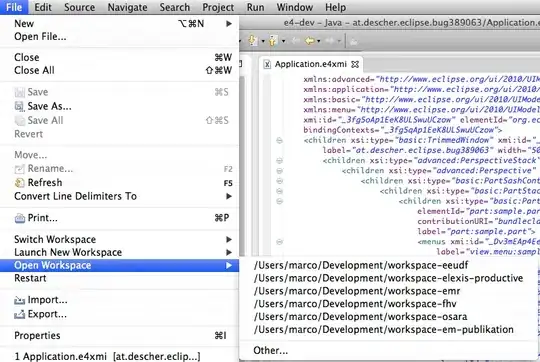Expand the Switch Workspace submenu
The image size is (540, 362).
tap(229, 239)
